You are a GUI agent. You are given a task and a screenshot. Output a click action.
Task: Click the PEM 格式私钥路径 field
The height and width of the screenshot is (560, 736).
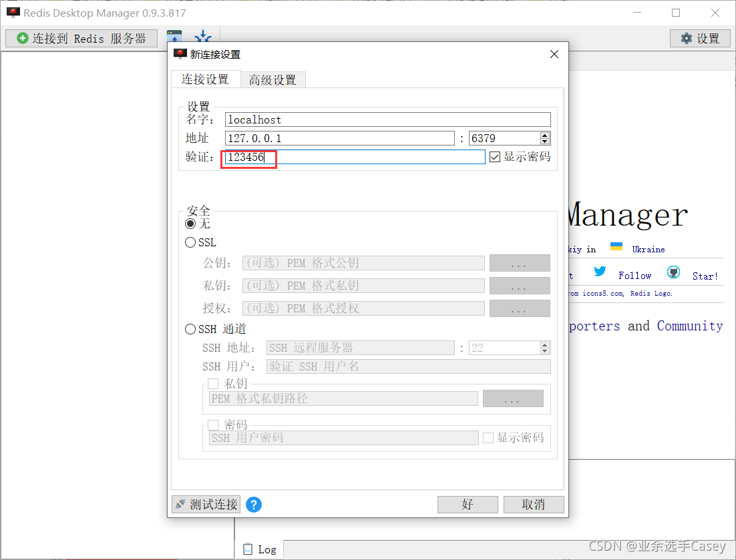click(343, 398)
